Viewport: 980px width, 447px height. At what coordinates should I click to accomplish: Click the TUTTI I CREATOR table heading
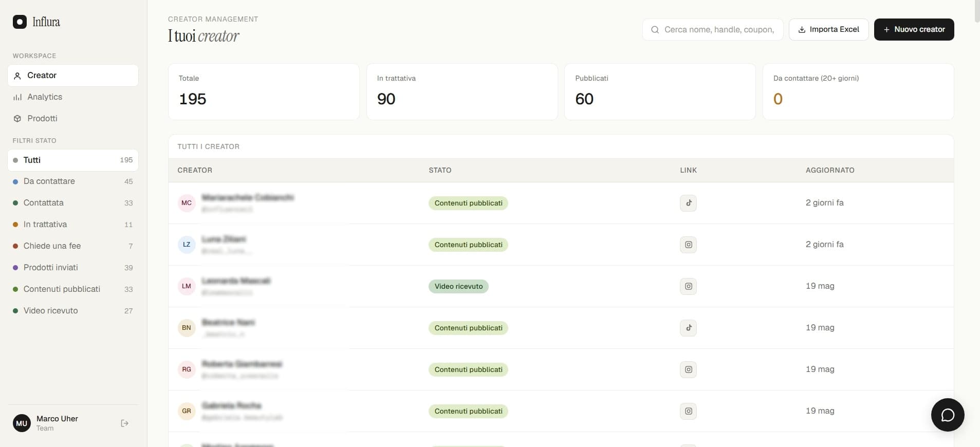[208, 146]
